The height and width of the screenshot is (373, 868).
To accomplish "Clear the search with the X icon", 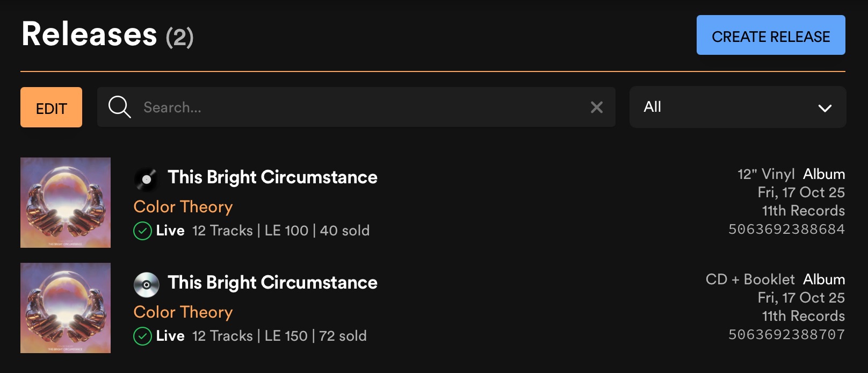I will click(x=596, y=107).
